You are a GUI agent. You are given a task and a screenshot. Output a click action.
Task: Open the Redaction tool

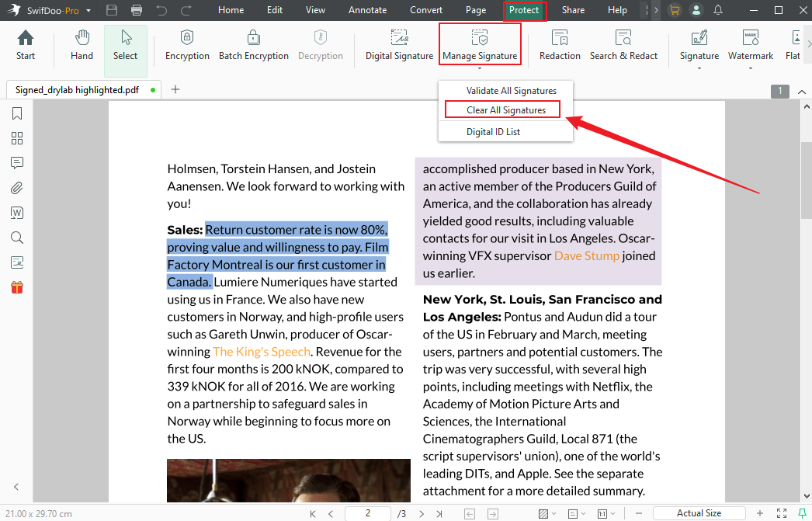[x=559, y=45]
